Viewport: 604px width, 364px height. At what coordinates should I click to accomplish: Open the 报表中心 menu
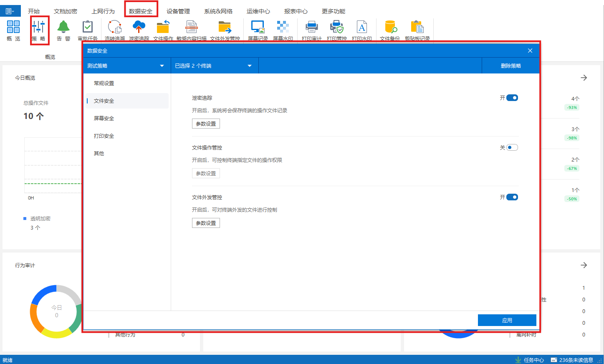tap(296, 11)
